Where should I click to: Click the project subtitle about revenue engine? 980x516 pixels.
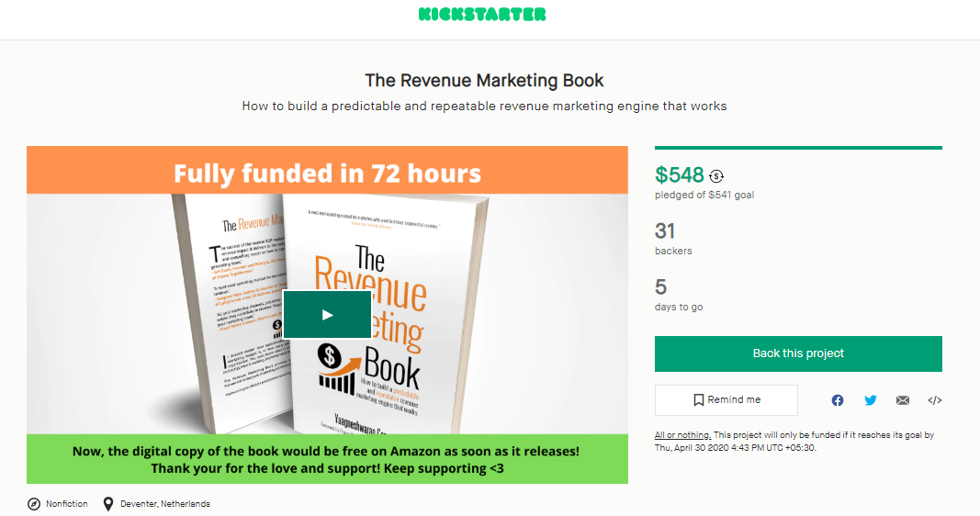[484, 107]
